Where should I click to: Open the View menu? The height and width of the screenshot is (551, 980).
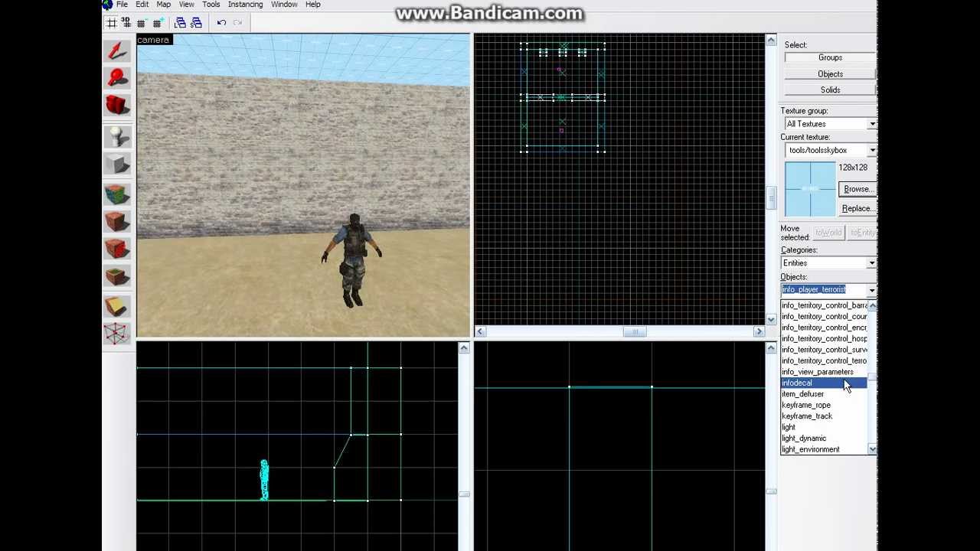click(x=186, y=5)
